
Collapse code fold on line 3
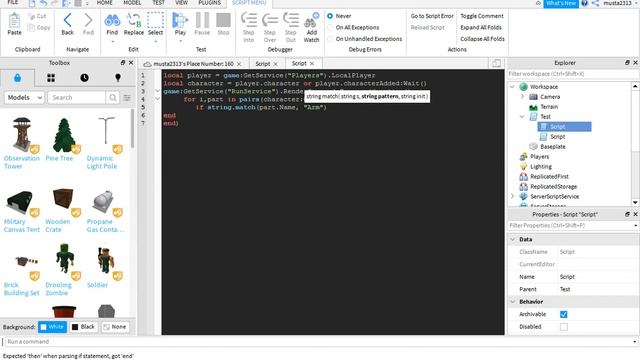[x=157, y=91]
